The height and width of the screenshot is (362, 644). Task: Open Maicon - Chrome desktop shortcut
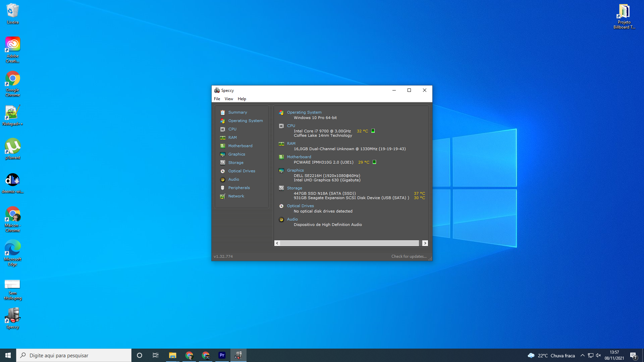click(13, 219)
